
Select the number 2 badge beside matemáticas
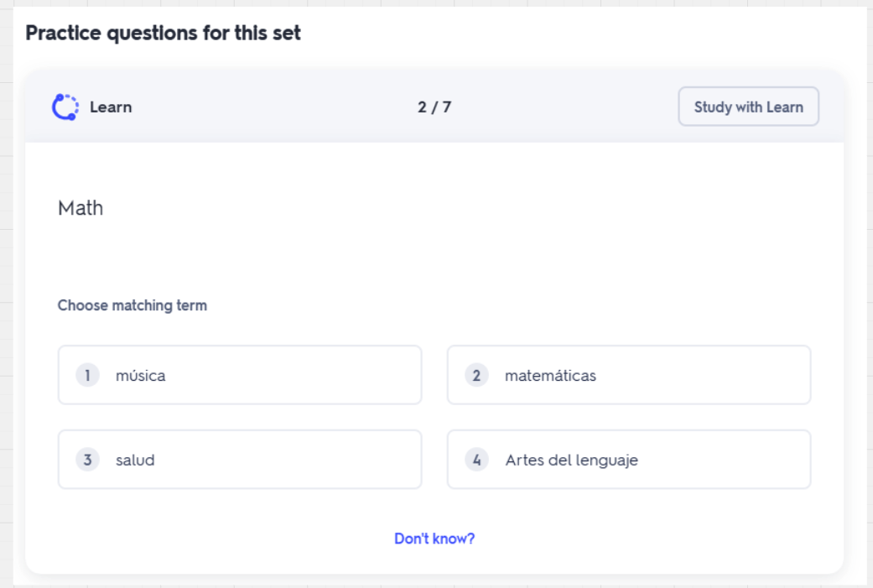[x=476, y=375]
